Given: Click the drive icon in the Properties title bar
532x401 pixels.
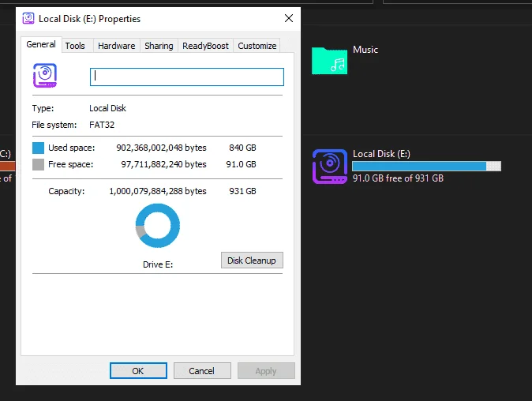Looking at the screenshot, I should click(x=28, y=18).
